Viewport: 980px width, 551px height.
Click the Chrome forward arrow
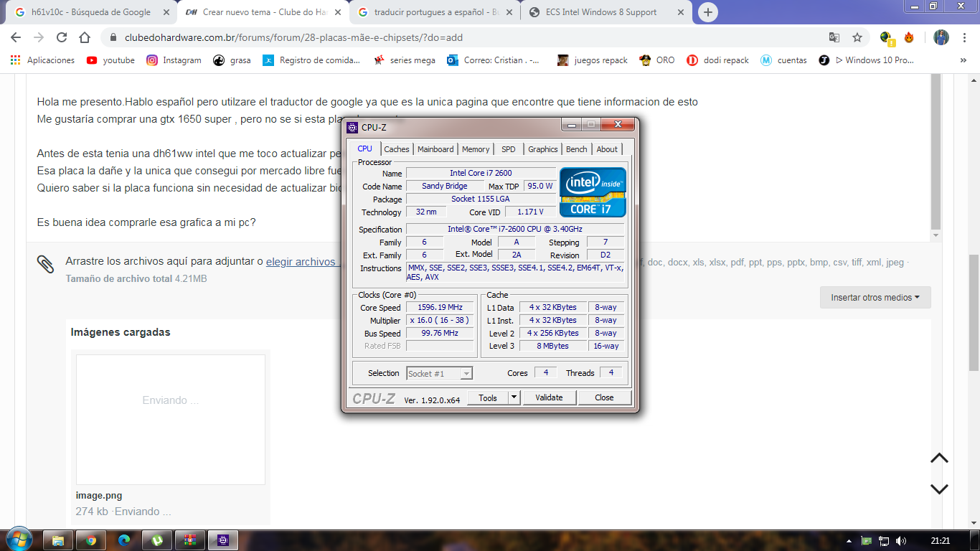(x=39, y=37)
